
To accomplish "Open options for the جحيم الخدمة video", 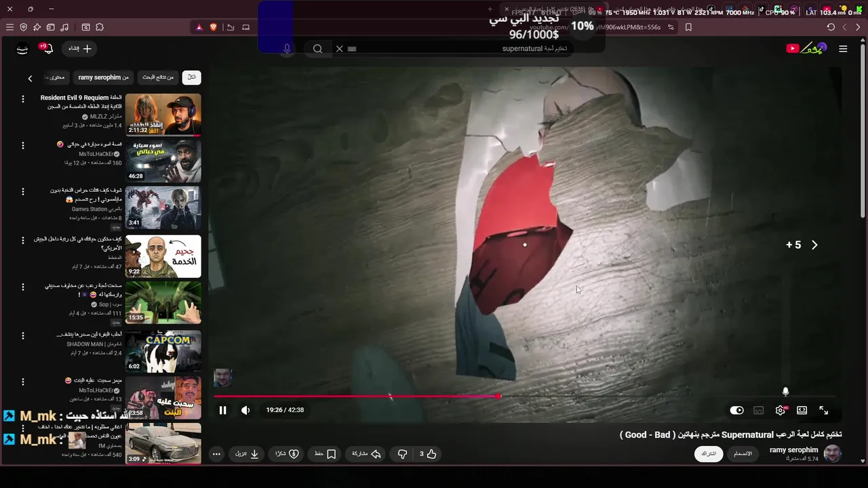I will coord(22,240).
